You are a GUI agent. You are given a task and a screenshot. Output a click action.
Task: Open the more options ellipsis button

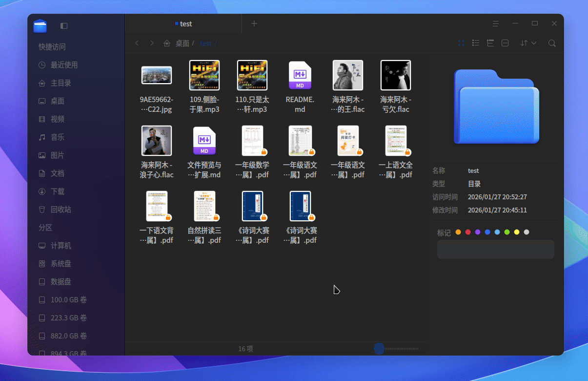(x=505, y=43)
